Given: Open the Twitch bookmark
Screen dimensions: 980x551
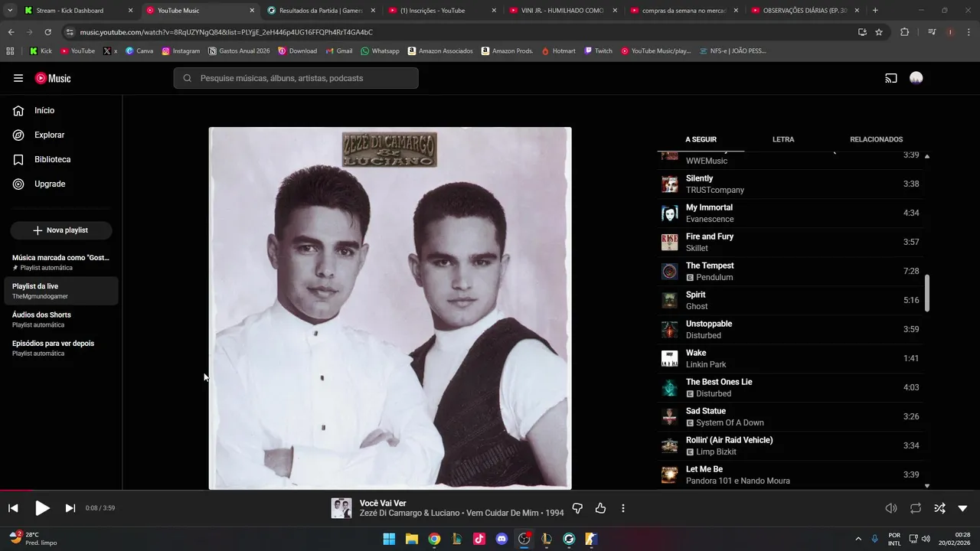Looking at the screenshot, I should 598,51.
